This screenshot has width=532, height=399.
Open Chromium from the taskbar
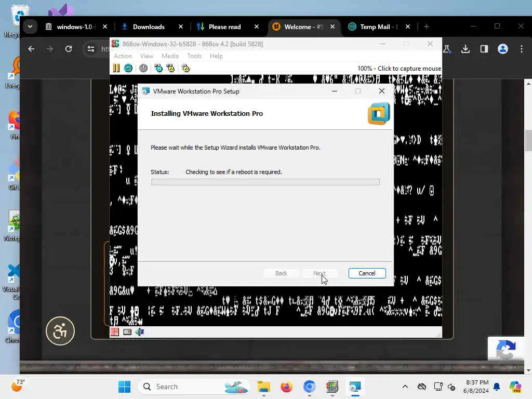[310, 387]
